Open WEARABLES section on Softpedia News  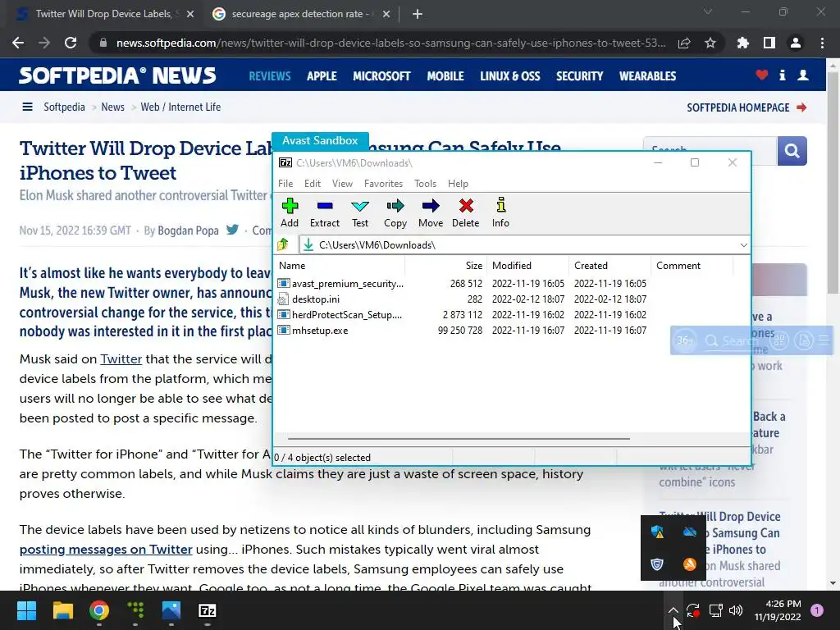click(648, 76)
